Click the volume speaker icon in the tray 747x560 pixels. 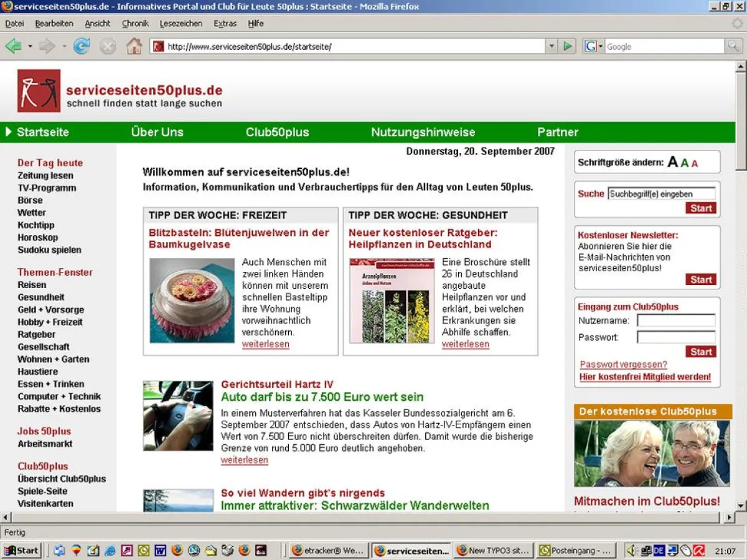click(632, 550)
